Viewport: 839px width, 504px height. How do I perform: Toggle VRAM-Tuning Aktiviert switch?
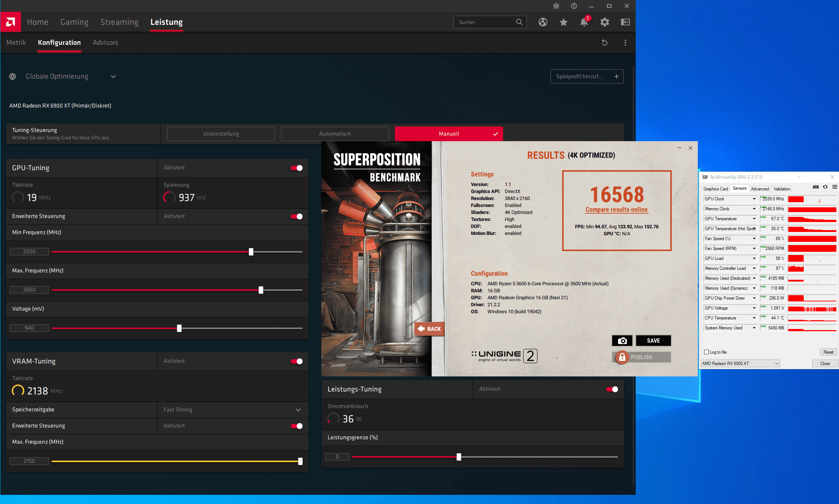[297, 361]
